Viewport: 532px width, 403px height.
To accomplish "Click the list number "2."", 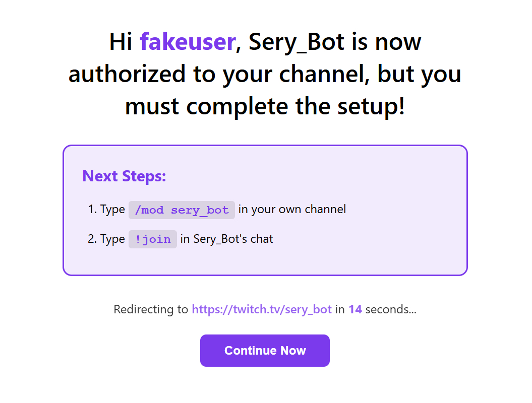I will tap(92, 239).
